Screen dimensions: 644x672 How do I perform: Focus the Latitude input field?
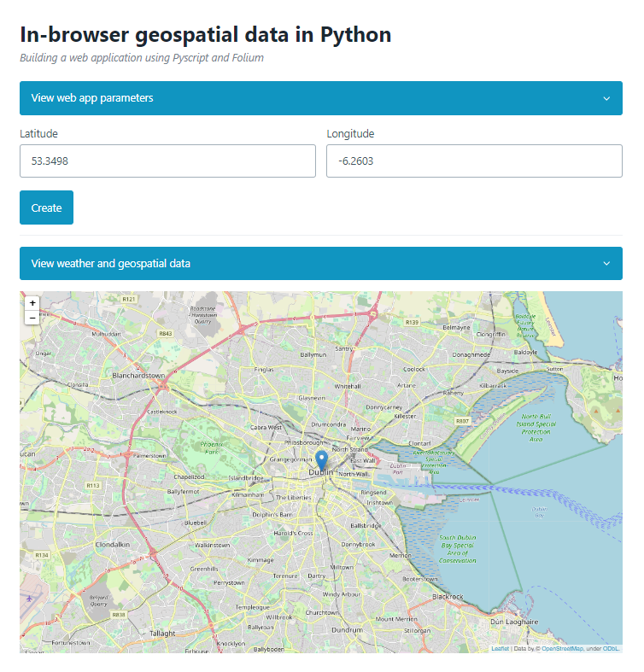pos(167,161)
